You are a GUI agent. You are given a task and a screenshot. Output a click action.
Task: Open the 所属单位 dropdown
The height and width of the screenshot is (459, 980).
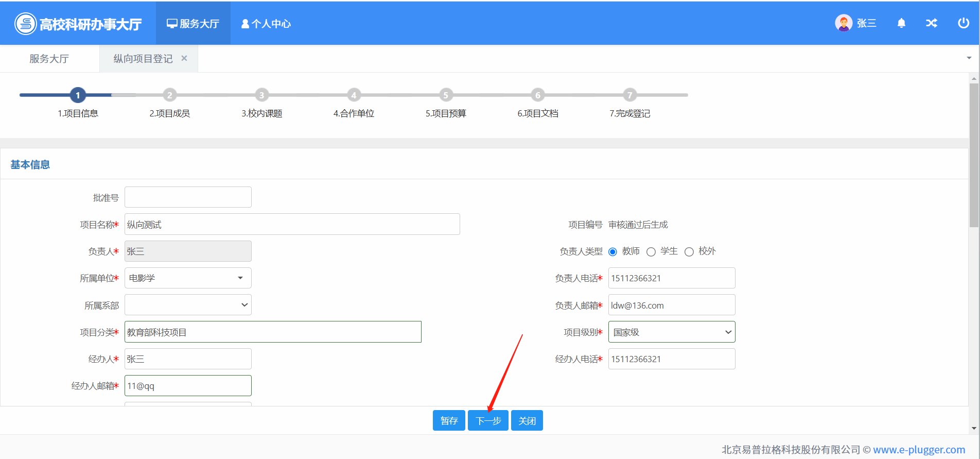pyautogui.click(x=188, y=278)
